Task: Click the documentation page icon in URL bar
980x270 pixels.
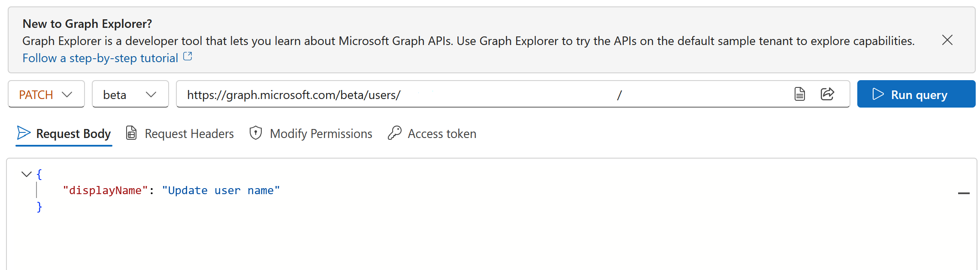Action: 799,94
